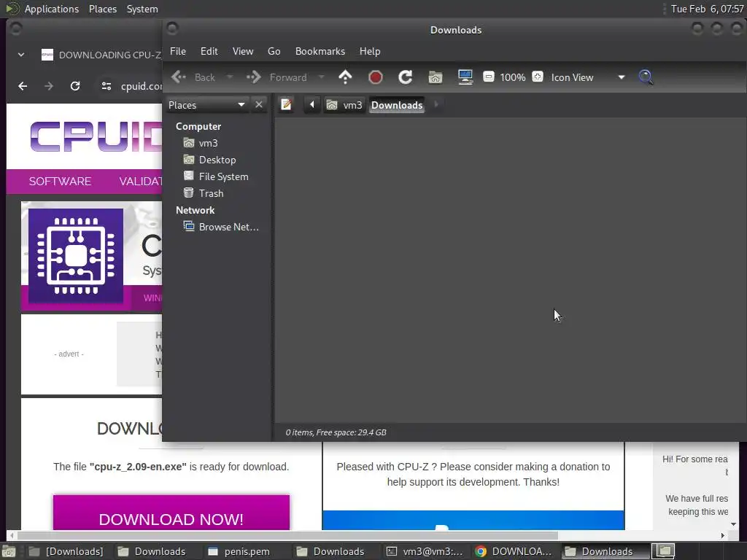The height and width of the screenshot is (560, 747).
Task: Open parent folder with Up arrow icon
Action: point(345,77)
